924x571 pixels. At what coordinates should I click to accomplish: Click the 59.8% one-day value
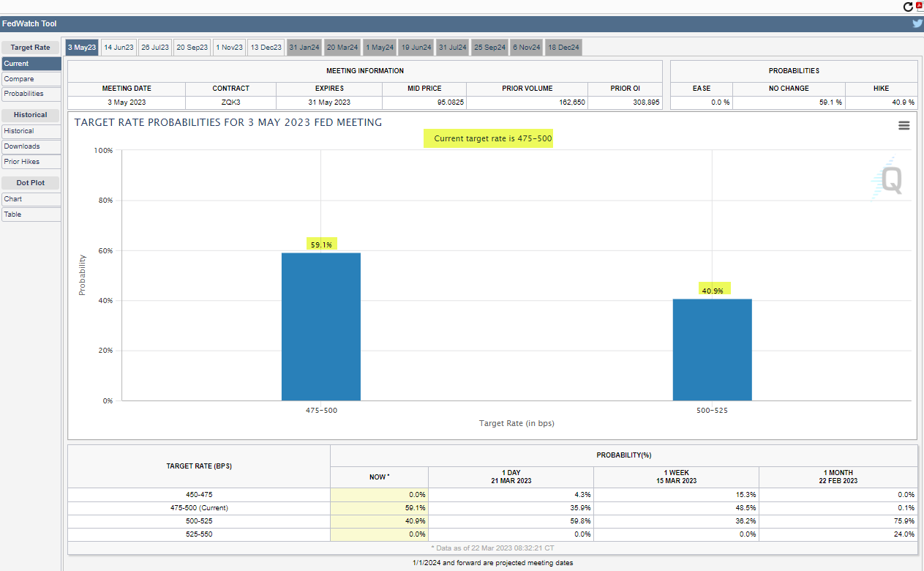click(x=581, y=521)
